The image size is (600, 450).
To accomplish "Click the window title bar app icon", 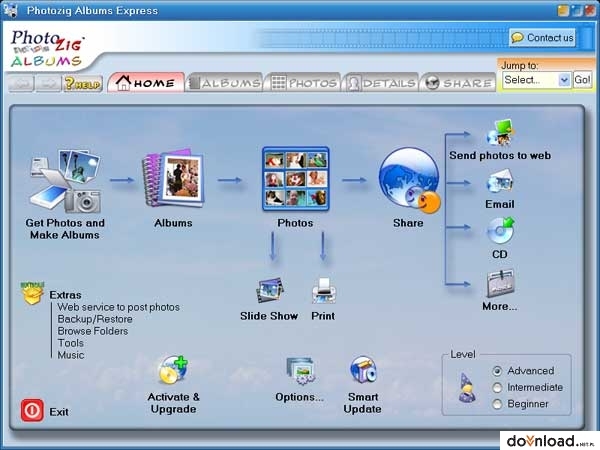I will [x=11, y=10].
